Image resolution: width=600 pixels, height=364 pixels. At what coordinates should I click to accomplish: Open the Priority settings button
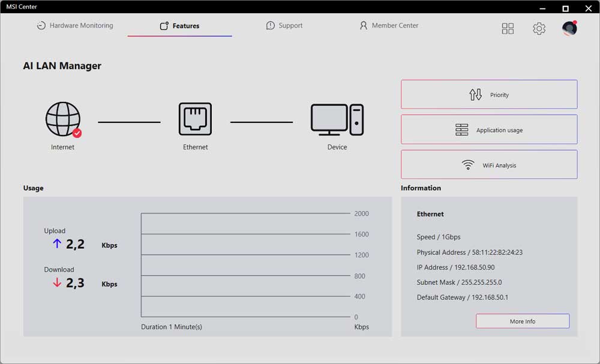pyautogui.click(x=489, y=95)
